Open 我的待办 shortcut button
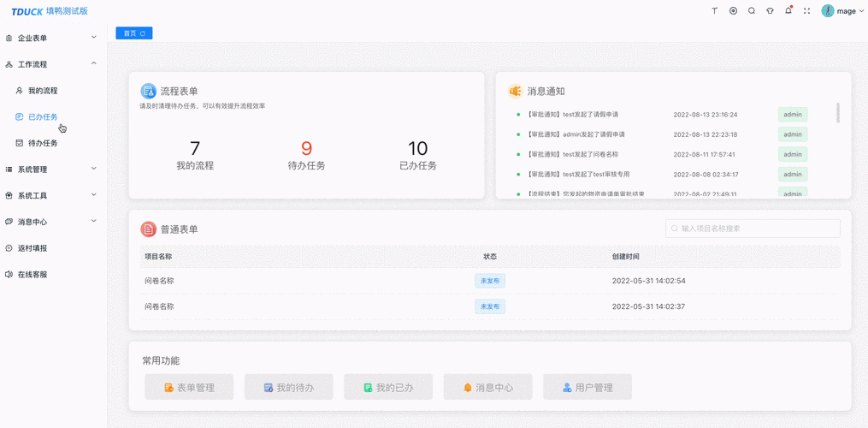 pyautogui.click(x=289, y=387)
